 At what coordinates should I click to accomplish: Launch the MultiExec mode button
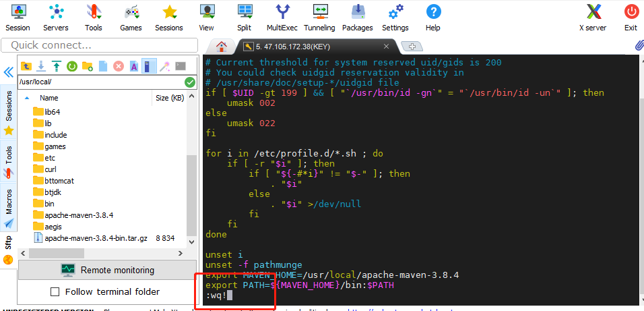(282, 18)
